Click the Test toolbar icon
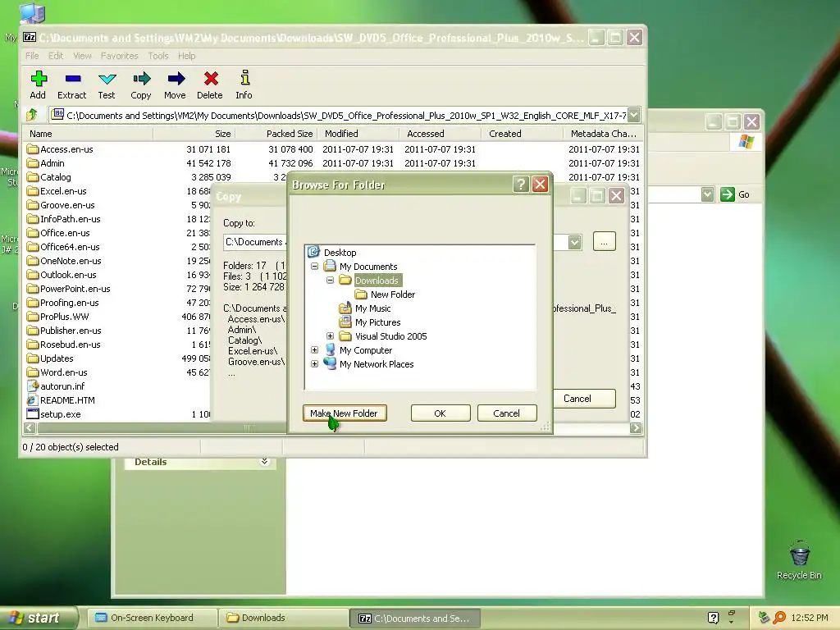This screenshot has height=630, width=840. [x=107, y=80]
